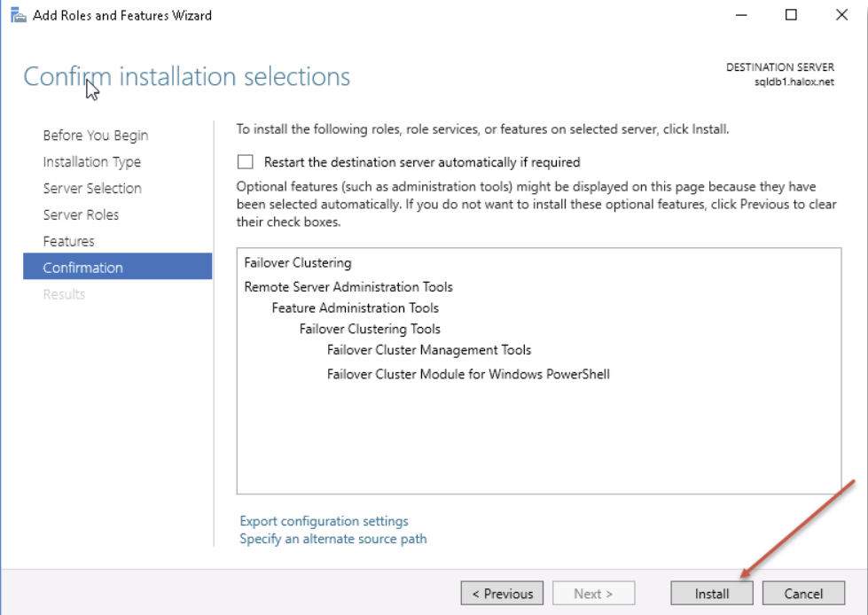This screenshot has width=868, height=615.
Task: Open Server Selection step
Action: pos(92,188)
